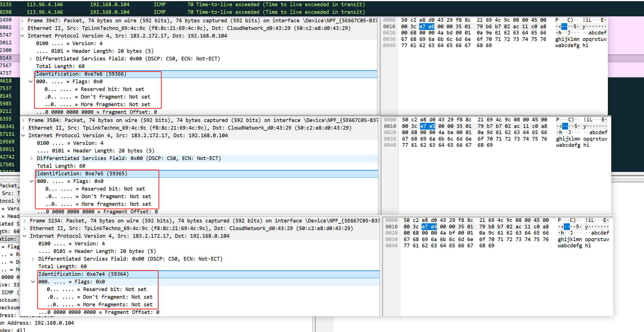Select Identification 0xe7e4 (59364) row
This screenshot has height=332, width=644.
84,274
